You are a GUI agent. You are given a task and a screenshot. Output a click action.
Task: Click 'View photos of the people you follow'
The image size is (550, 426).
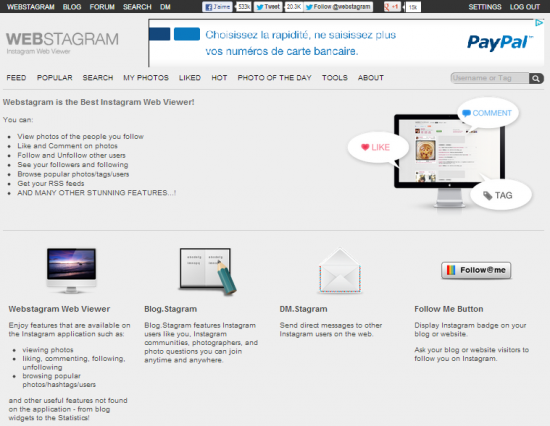[x=81, y=137]
